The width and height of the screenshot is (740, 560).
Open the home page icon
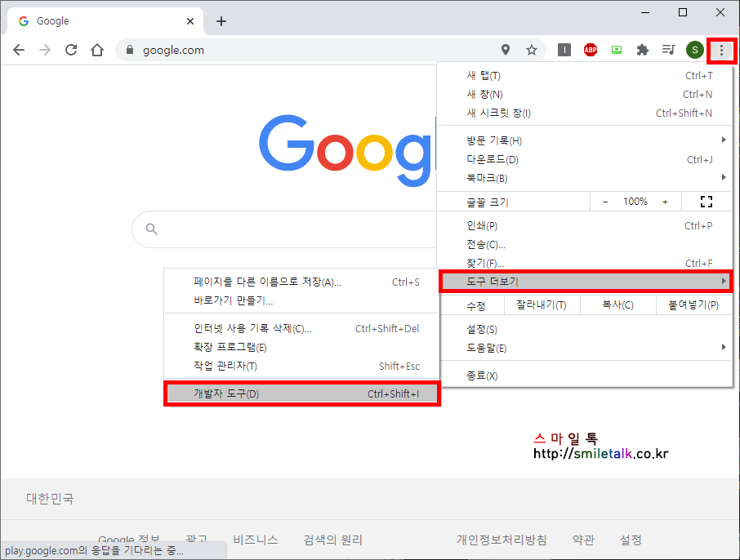point(97,50)
